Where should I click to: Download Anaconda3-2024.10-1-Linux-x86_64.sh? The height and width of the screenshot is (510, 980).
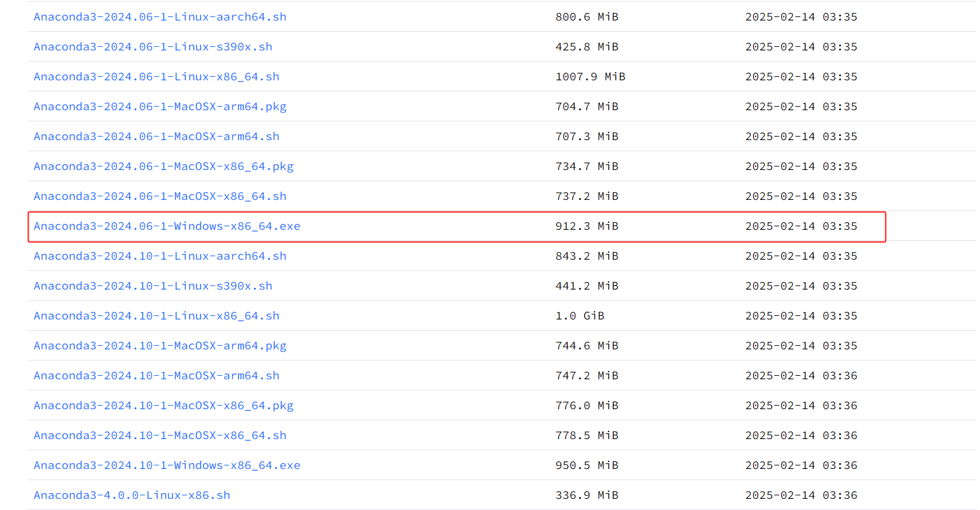coord(156,316)
